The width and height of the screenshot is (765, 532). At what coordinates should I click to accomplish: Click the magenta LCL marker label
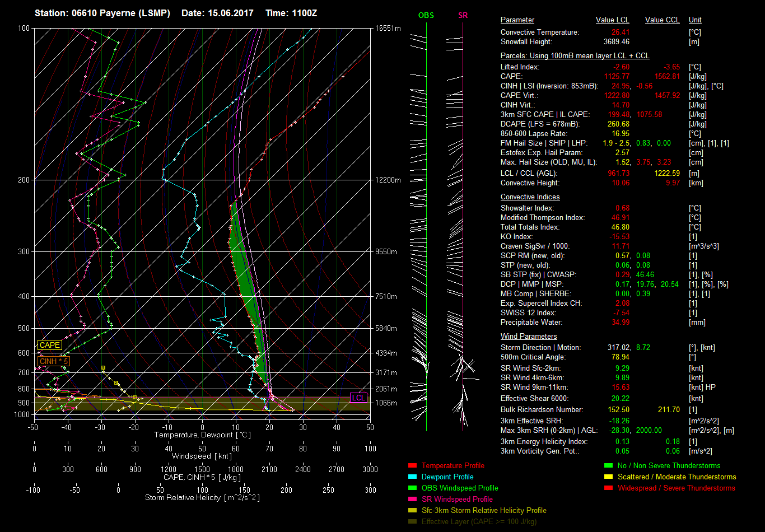[x=358, y=398]
